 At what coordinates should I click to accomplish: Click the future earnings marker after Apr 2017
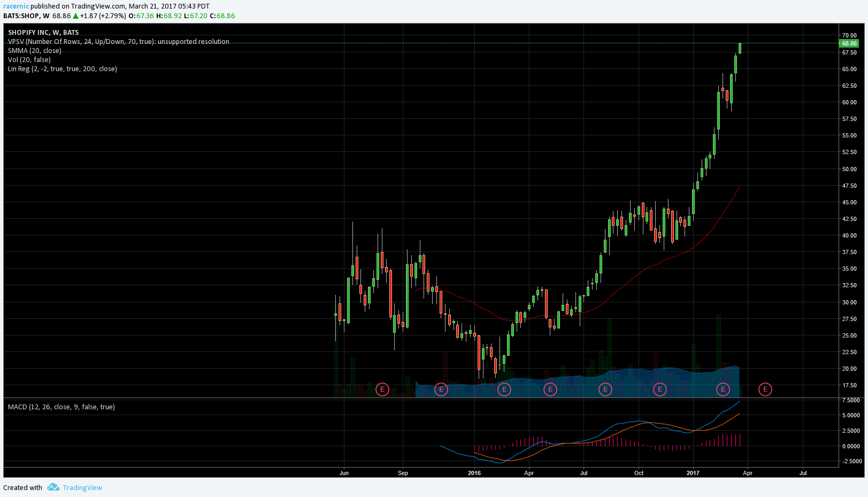pyautogui.click(x=765, y=389)
